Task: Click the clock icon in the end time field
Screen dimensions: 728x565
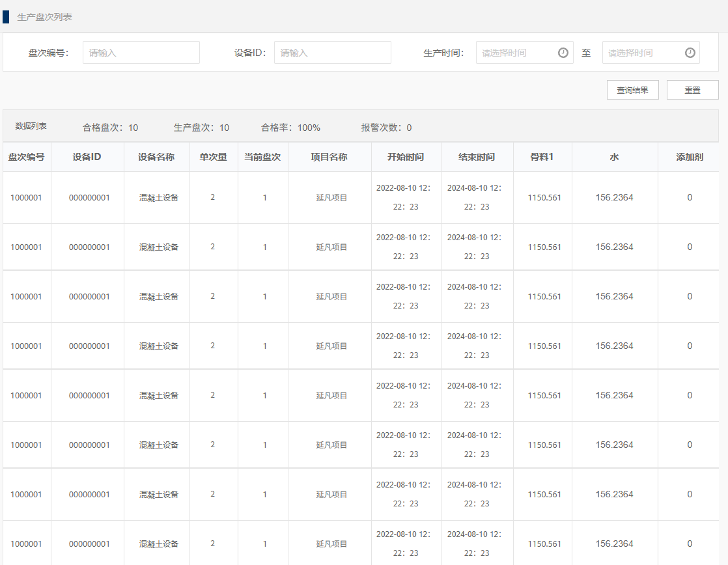Action: tap(690, 53)
